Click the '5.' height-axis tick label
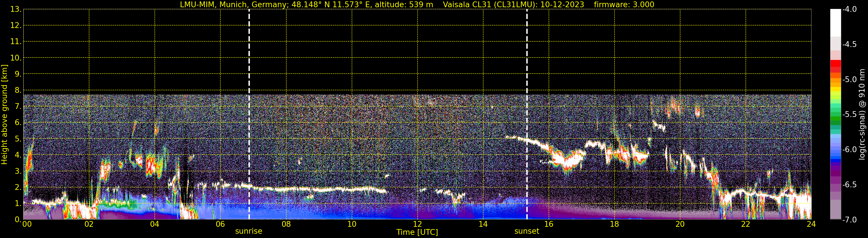The image size is (868, 238). tap(18, 139)
